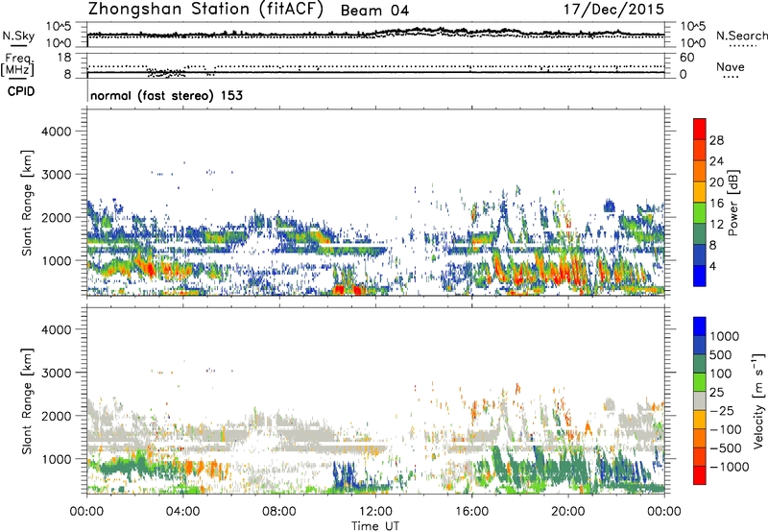This screenshot has width=768, height=532.
Task: Click the "Nave" legend label
Action: pos(731,66)
